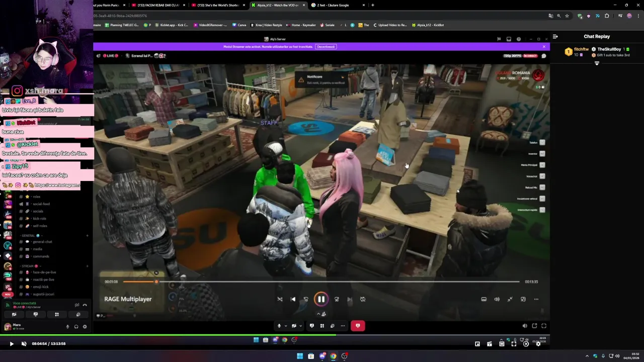The image size is (644, 362).
Task: Open activities grid icon in call bar
Action: (x=322, y=326)
